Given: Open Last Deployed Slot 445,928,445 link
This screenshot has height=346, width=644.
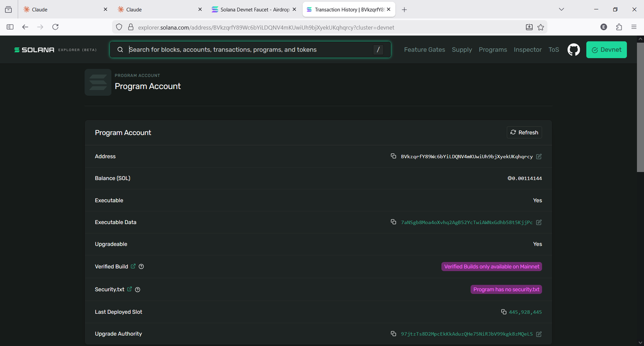Looking at the screenshot, I should (x=525, y=312).
